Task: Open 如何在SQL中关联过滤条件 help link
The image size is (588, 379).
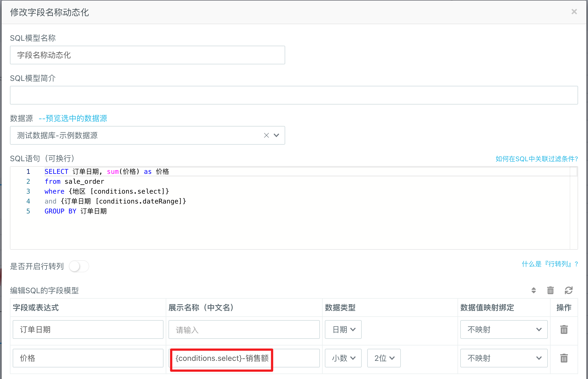Action: (x=537, y=159)
